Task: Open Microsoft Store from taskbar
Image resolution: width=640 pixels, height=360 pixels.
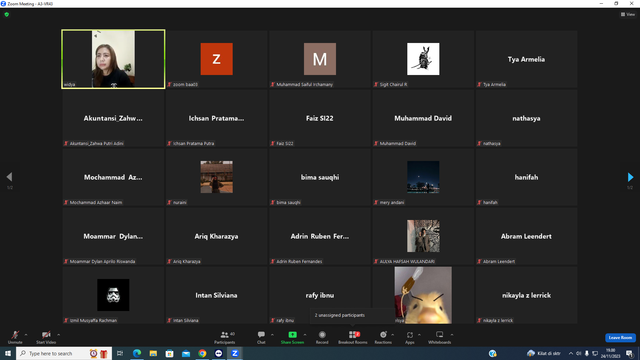Action: 169,353
